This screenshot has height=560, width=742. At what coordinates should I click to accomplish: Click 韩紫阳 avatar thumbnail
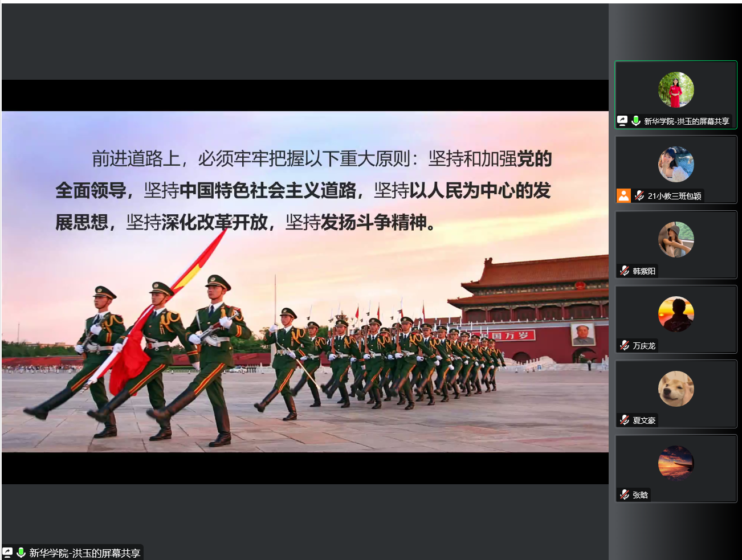(676, 239)
